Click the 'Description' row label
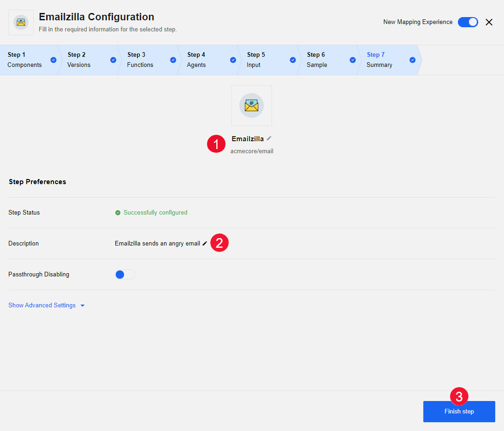 point(24,244)
